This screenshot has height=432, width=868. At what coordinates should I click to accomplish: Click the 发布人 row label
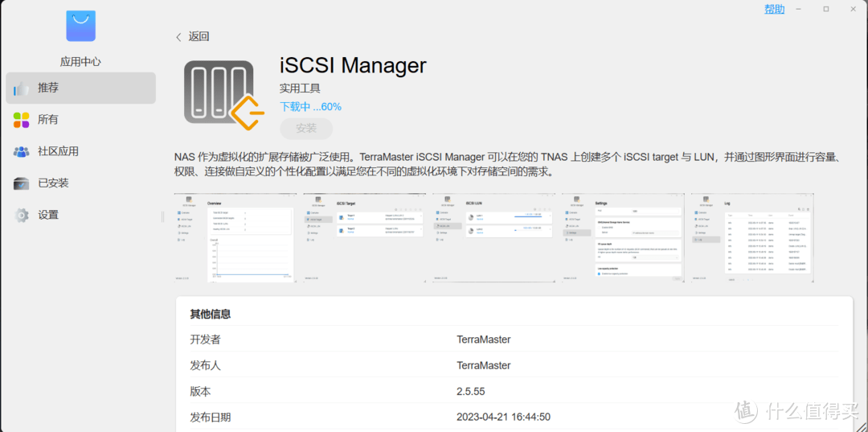point(206,365)
